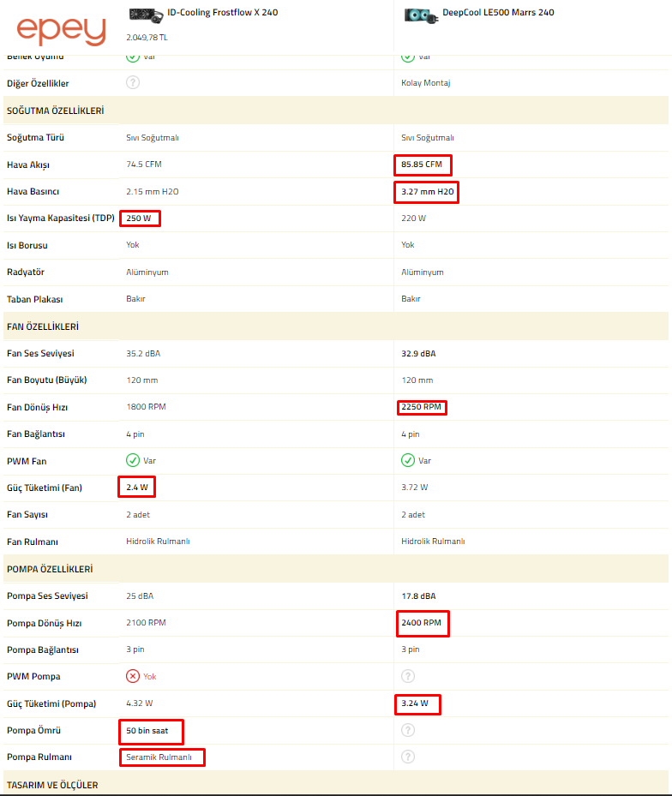Screen dimensions: 672x796
Task: Select the 50 bin saat value
Action: 147,731
